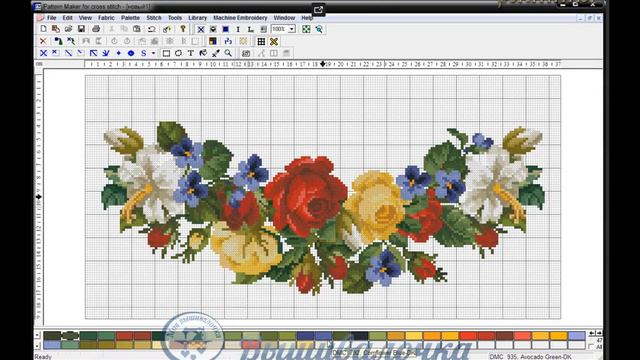Select the half stitch diagonal tool

point(69,53)
